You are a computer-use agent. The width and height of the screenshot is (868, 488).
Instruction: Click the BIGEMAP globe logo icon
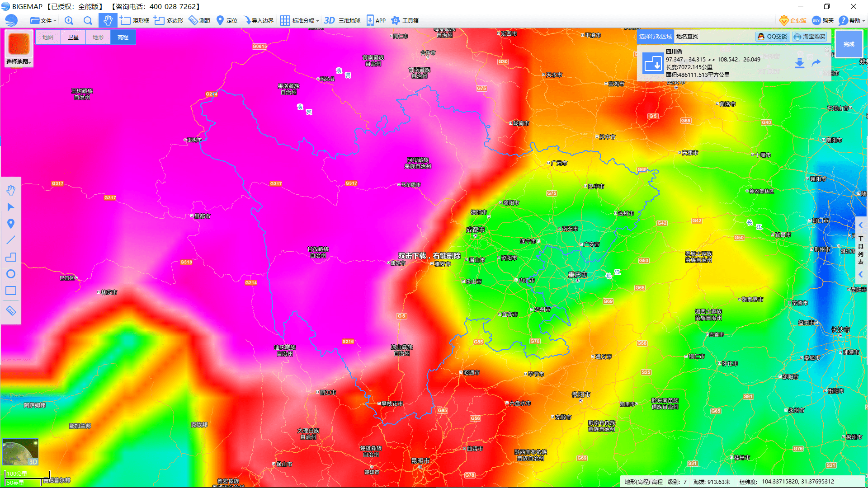[11, 20]
